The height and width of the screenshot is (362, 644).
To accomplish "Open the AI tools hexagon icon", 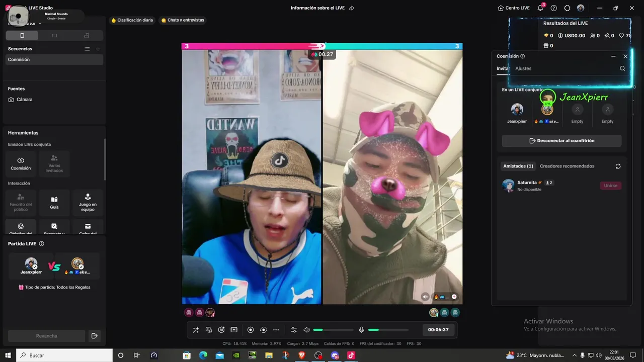I will click(x=221, y=330).
